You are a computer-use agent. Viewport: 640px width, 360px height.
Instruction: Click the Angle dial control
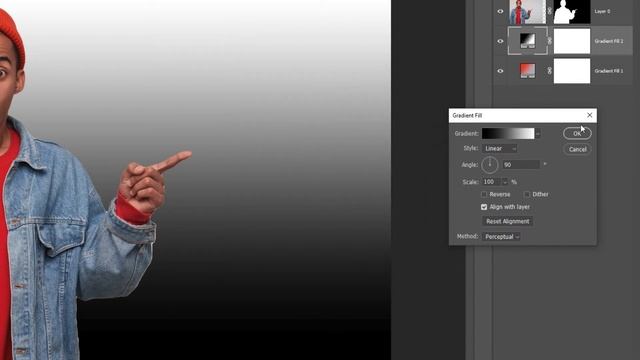tap(490, 165)
